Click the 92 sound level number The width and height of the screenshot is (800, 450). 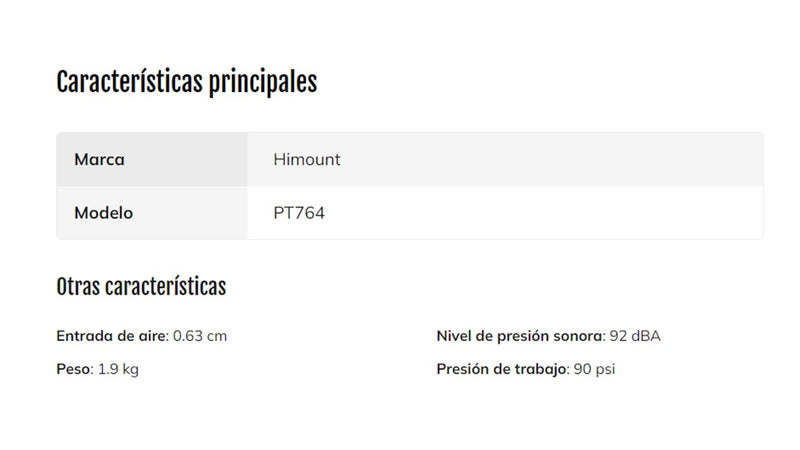point(618,336)
